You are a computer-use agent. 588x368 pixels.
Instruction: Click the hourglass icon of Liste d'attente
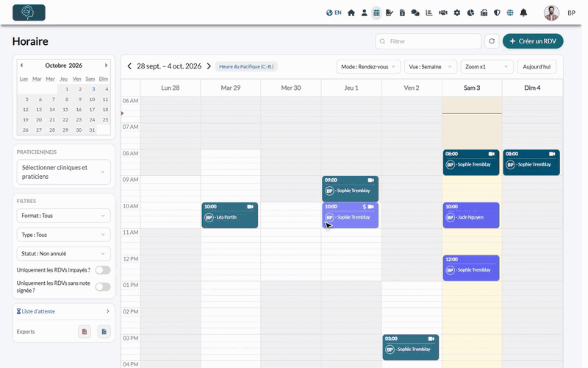pyautogui.click(x=19, y=311)
